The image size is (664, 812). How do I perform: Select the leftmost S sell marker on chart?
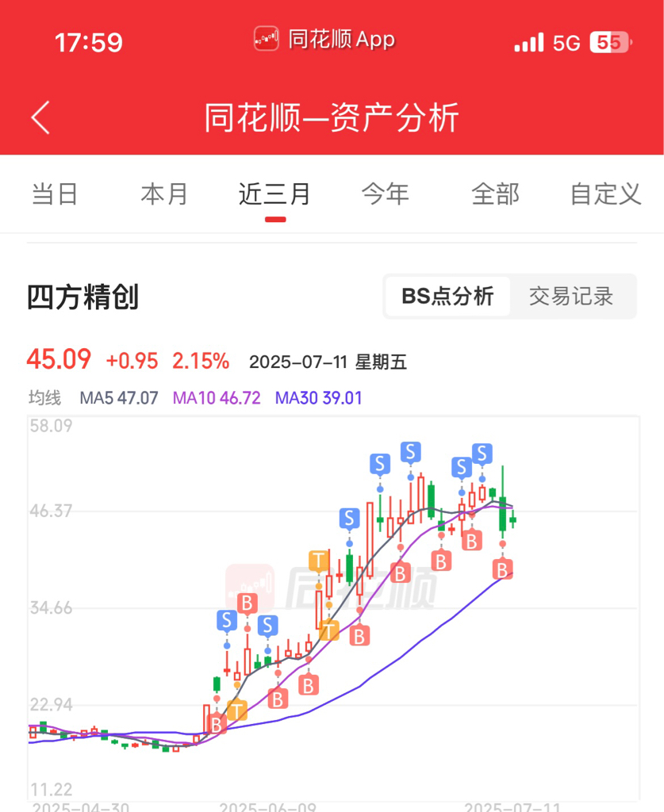pyautogui.click(x=226, y=620)
